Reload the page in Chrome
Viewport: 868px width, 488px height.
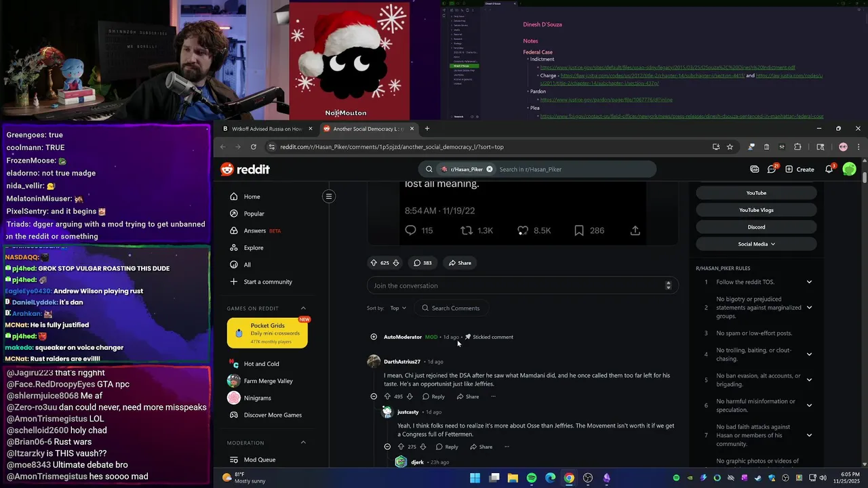[x=254, y=146]
